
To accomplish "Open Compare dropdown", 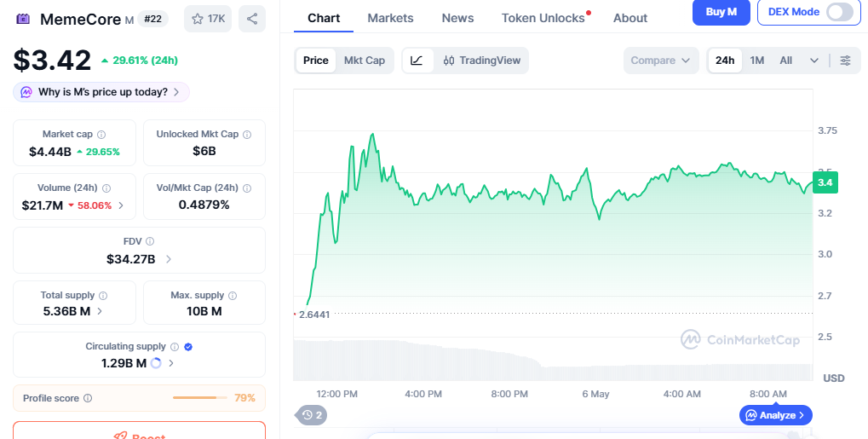I will coord(661,61).
